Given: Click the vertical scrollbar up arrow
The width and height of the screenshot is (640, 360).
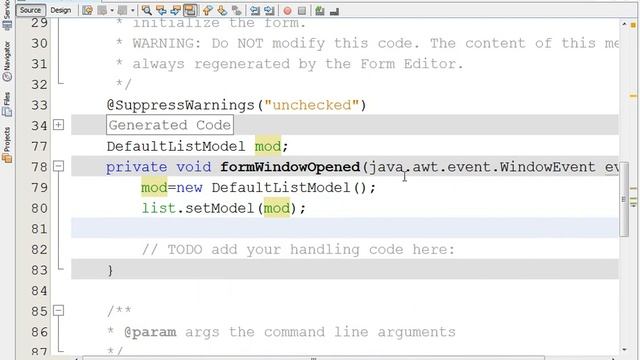Looking at the screenshot, I should point(624,24).
